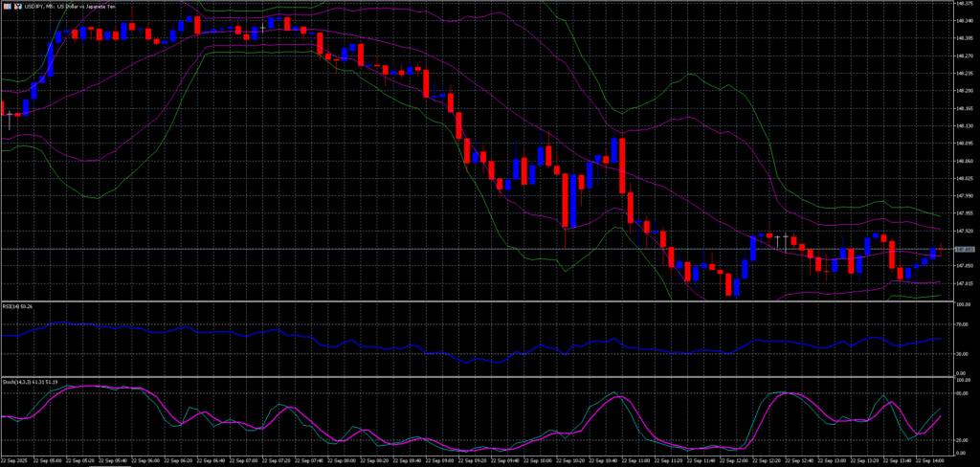Click the 148.375 level on price scale
Viewport: 980px width, 467px height.
tap(965, 4)
